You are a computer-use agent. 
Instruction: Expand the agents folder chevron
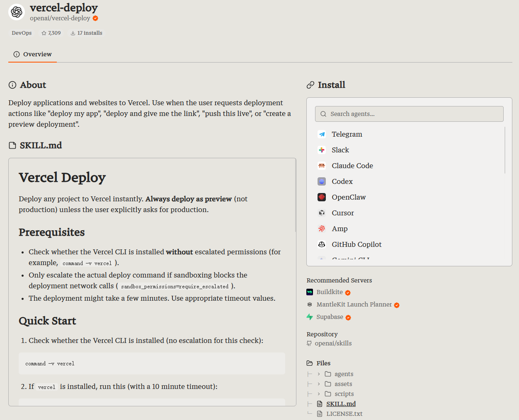(319, 374)
